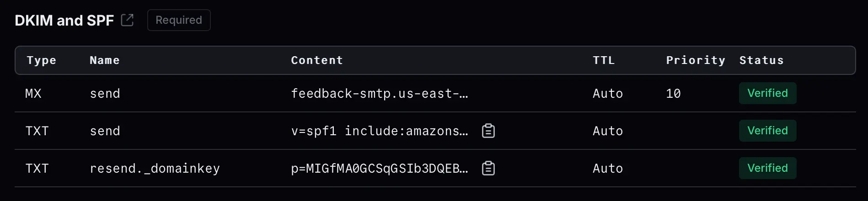This screenshot has width=868, height=201.
Task: Click the resend._domainkey record name
Action: (x=155, y=169)
